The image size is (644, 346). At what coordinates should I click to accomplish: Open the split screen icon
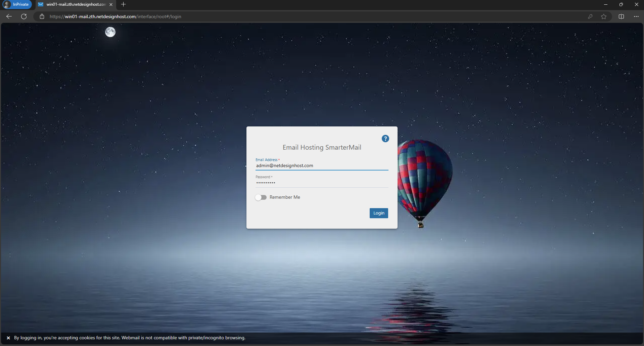pyautogui.click(x=621, y=16)
